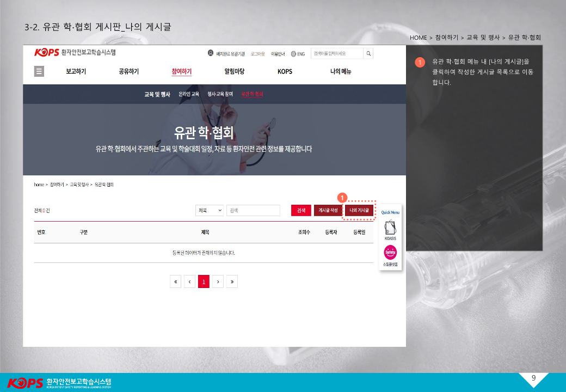The width and height of the screenshot is (566, 392).
Task: Open the 참여하기 main menu
Action: point(181,71)
